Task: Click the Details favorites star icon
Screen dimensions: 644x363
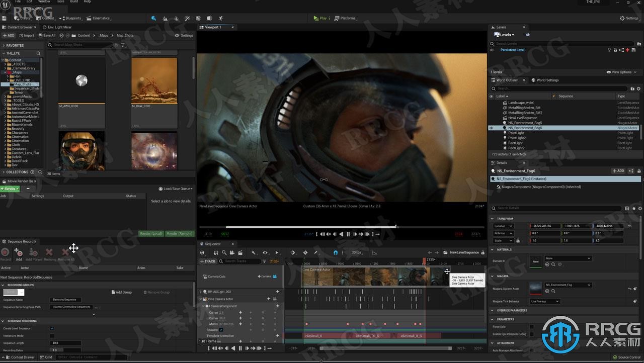Action: [634, 208]
